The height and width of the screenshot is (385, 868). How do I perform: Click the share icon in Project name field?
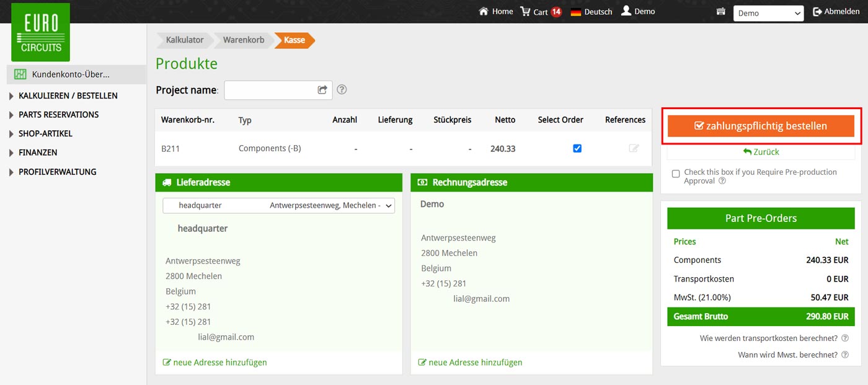click(322, 90)
